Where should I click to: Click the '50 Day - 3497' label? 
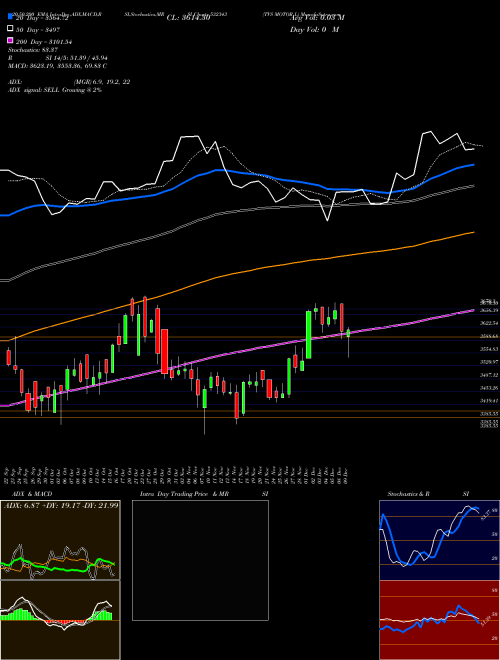click(x=37, y=30)
